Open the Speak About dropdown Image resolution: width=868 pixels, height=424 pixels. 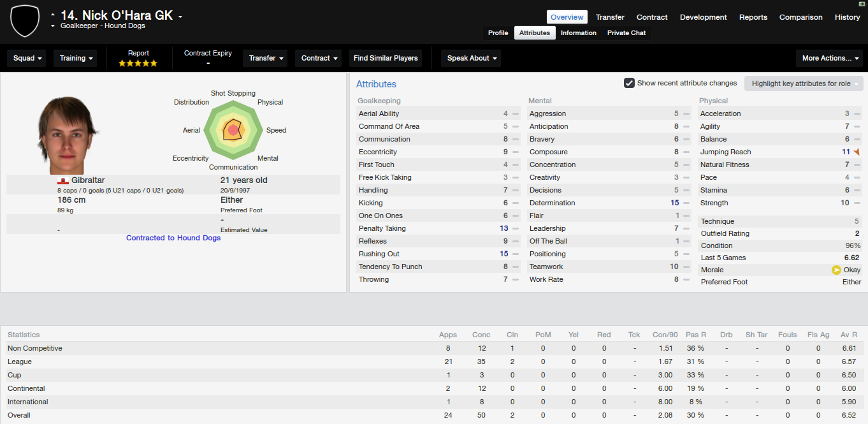coord(471,58)
